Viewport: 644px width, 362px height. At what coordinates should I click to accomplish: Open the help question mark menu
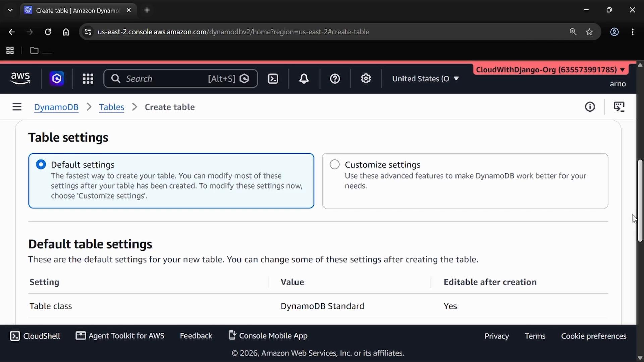point(335,79)
